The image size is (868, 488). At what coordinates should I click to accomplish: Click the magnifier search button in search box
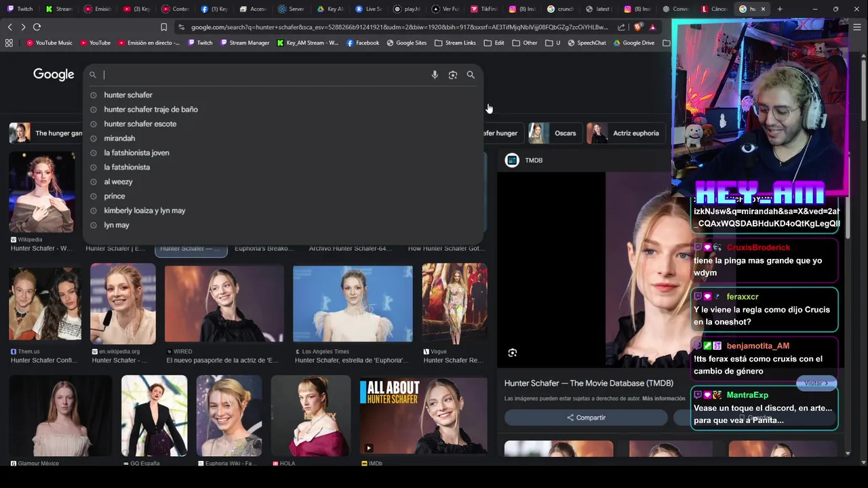click(x=471, y=75)
